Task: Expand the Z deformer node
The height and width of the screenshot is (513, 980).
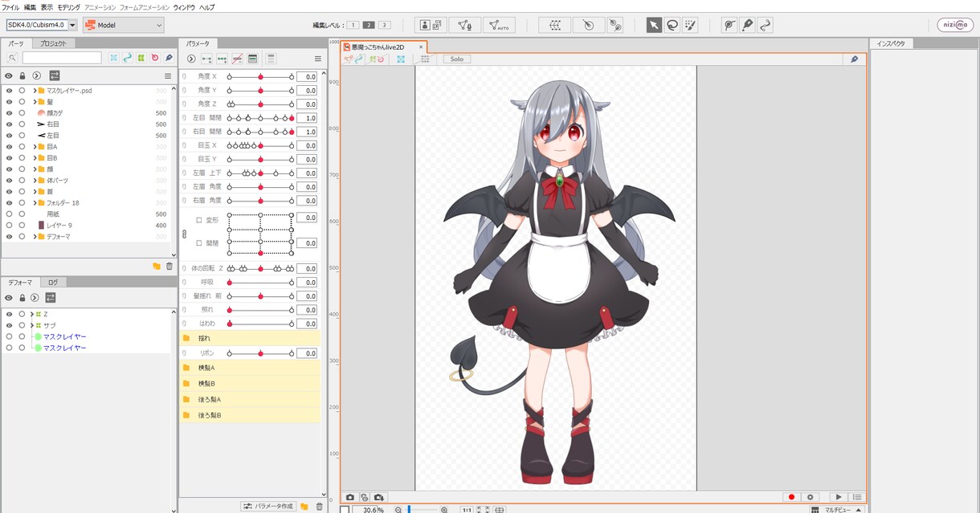Action: point(31,314)
